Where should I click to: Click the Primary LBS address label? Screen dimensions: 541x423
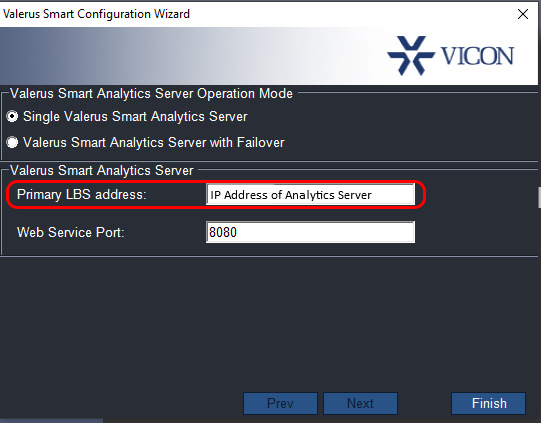click(82, 195)
